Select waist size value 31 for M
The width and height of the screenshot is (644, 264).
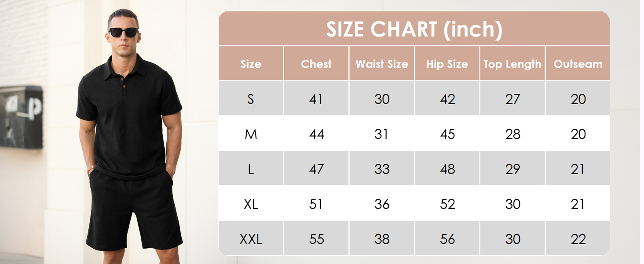point(382,134)
